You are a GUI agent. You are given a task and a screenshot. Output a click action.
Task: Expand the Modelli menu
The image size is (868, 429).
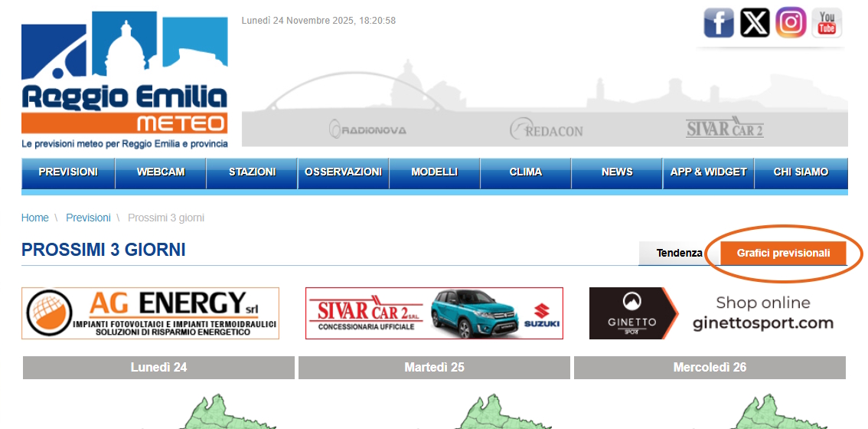434,172
